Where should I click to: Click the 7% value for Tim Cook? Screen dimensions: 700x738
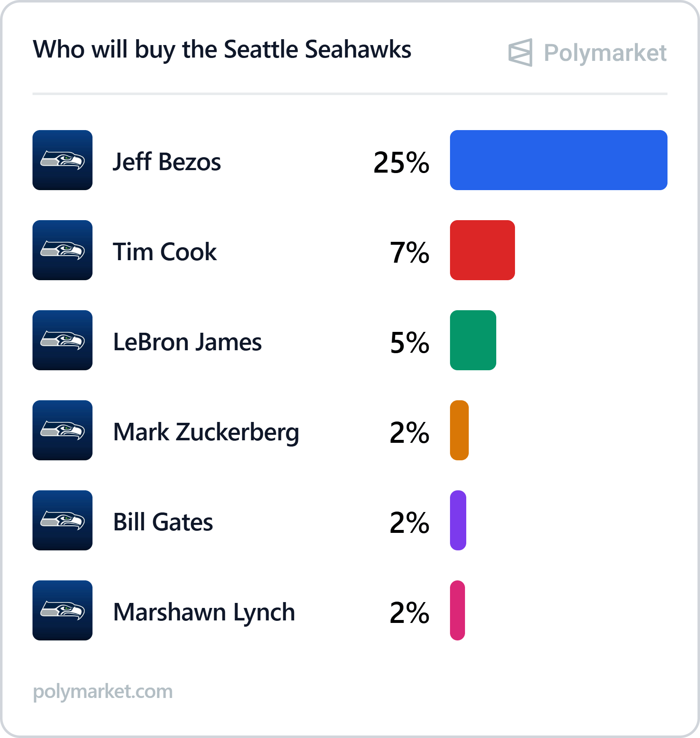click(410, 252)
